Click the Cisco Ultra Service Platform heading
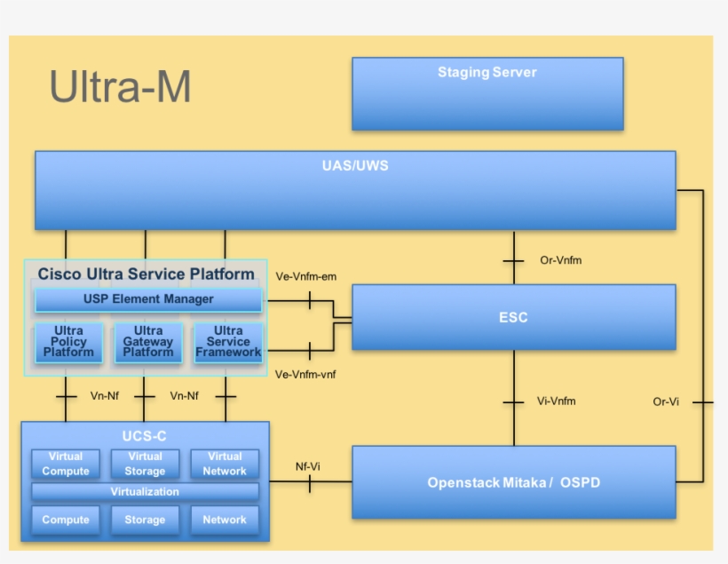 (146, 274)
